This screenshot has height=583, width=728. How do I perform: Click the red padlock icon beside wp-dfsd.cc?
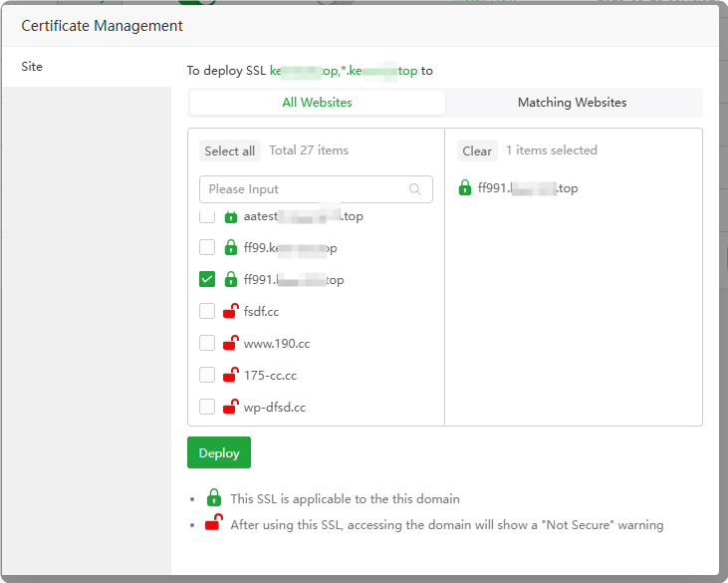point(230,407)
